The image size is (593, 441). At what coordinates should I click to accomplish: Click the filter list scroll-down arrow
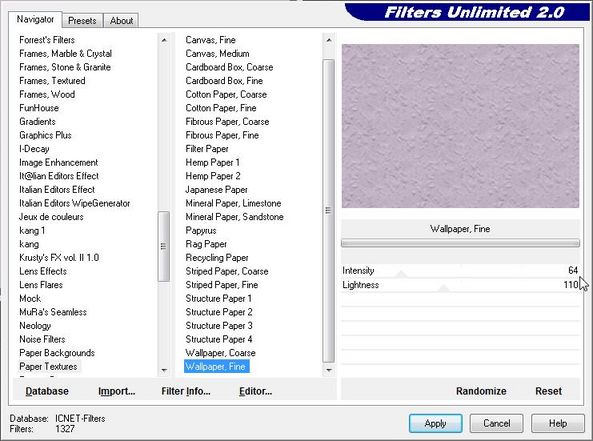[x=329, y=370]
